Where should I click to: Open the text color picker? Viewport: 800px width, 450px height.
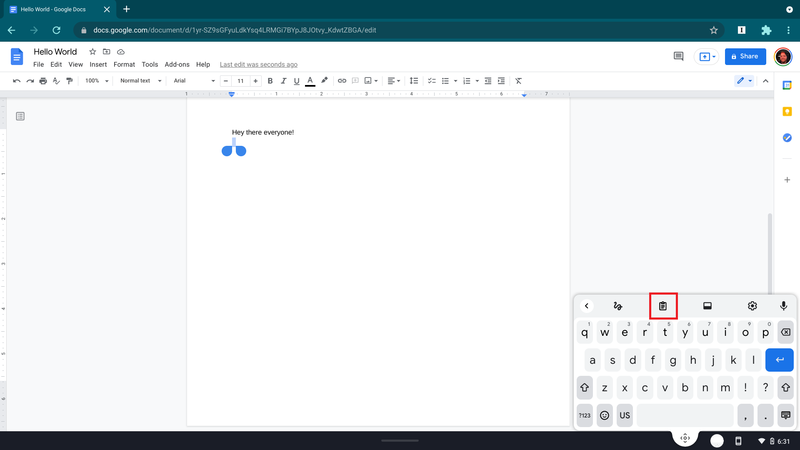(310, 81)
